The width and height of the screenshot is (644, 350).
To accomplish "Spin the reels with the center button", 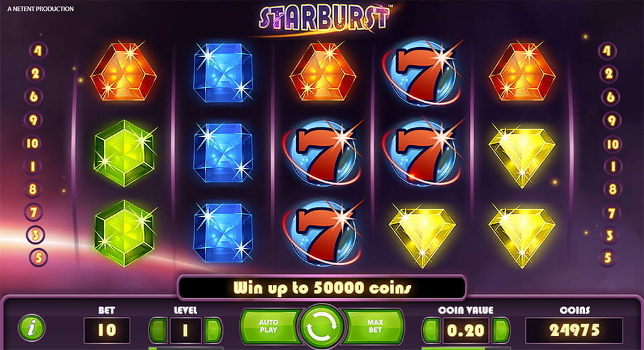I will [322, 327].
